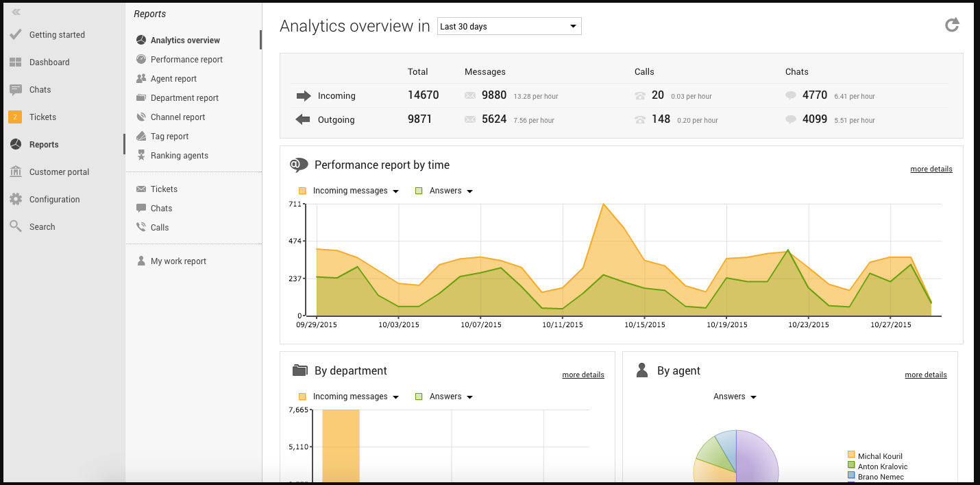The image size is (980, 485).
Task: Click the Customer portal building icon
Action: point(15,172)
